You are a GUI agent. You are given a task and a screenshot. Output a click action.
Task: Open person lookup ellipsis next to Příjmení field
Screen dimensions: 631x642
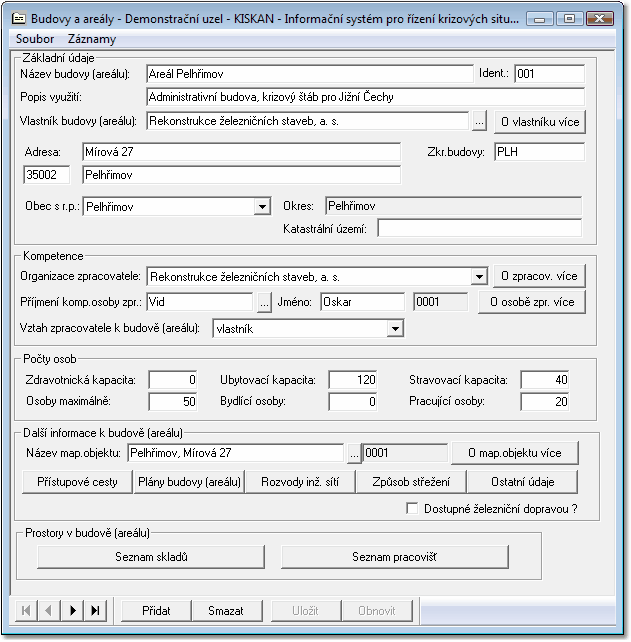click(265, 303)
